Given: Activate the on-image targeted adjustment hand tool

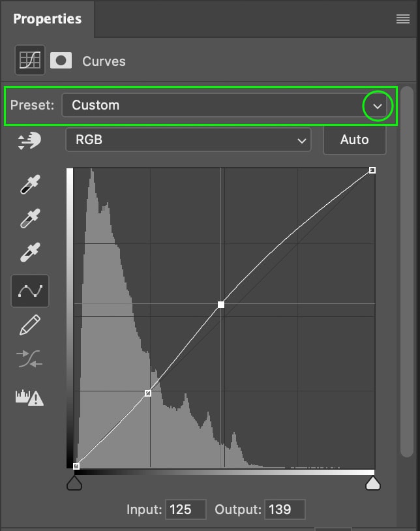Looking at the screenshot, I should [30, 140].
